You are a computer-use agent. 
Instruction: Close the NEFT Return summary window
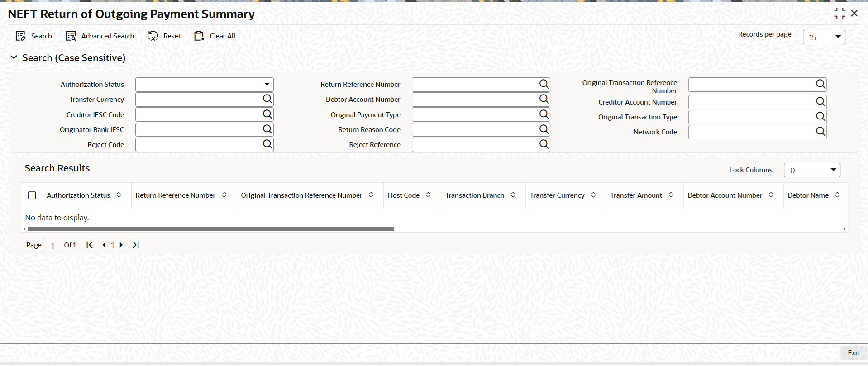(x=854, y=14)
